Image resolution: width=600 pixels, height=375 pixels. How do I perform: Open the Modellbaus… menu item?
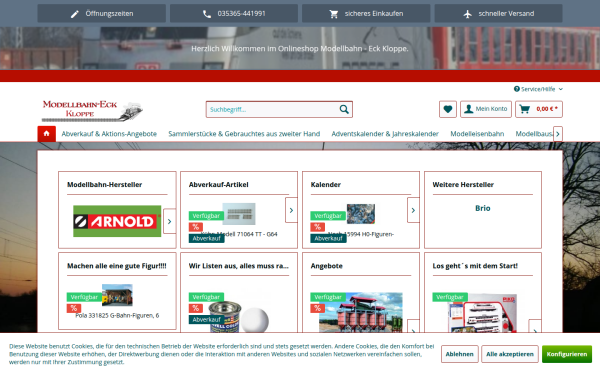534,134
